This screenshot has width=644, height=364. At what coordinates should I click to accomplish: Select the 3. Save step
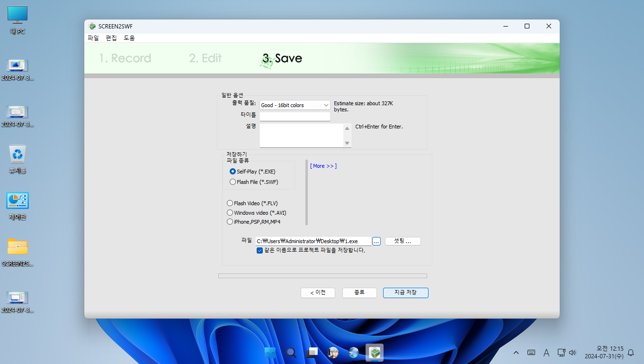pyautogui.click(x=282, y=58)
